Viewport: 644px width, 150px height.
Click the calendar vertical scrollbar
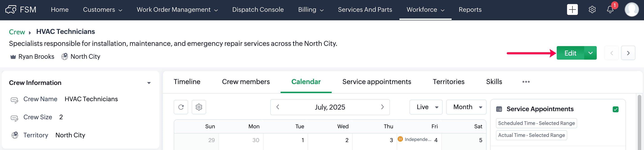639,123
